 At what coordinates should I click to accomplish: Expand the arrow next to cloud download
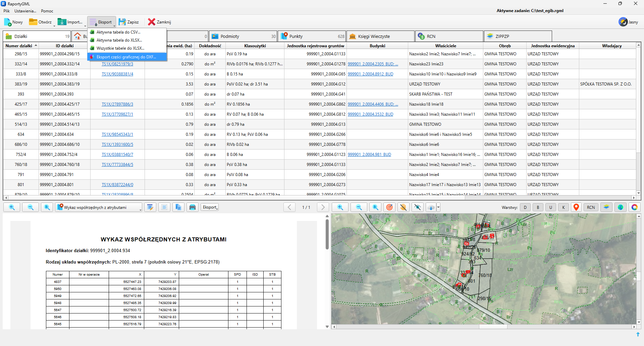coord(438,207)
